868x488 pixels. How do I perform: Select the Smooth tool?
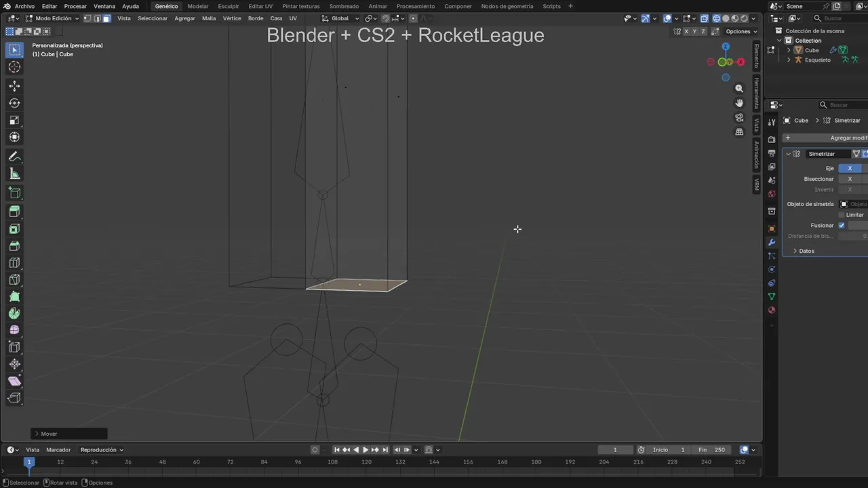click(14, 330)
